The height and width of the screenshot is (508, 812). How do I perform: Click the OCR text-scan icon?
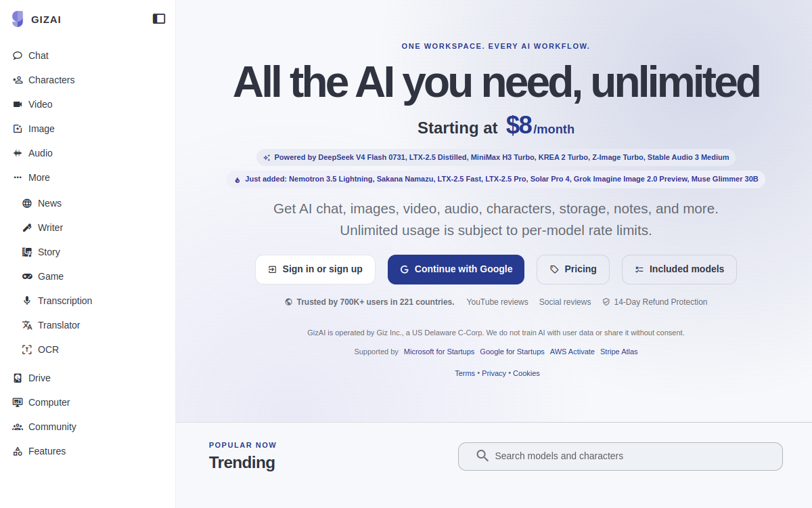click(27, 350)
